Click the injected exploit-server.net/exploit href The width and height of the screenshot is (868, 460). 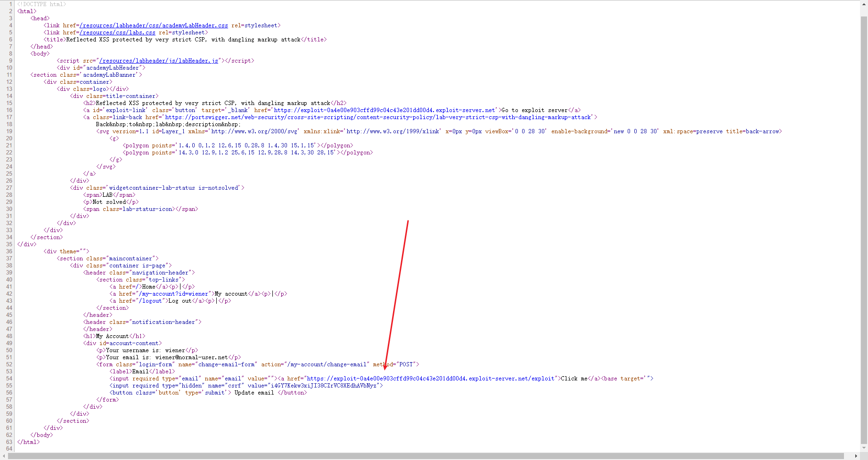(431, 379)
